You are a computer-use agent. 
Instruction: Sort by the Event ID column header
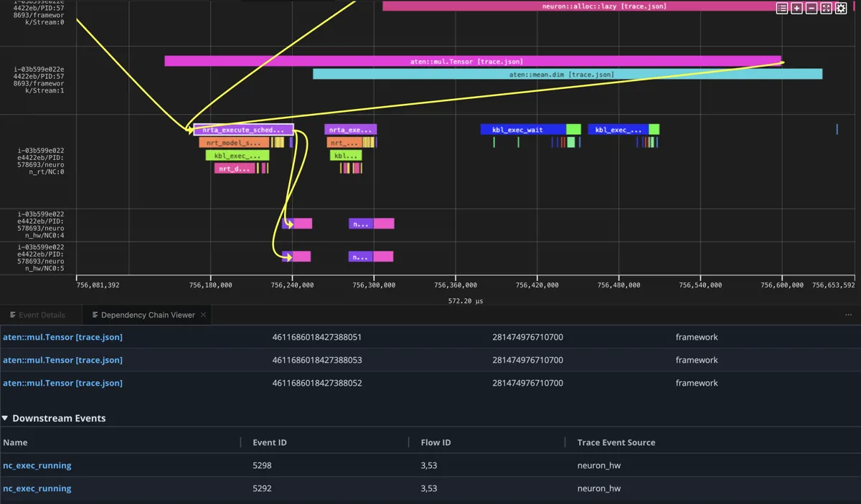click(270, 442)
